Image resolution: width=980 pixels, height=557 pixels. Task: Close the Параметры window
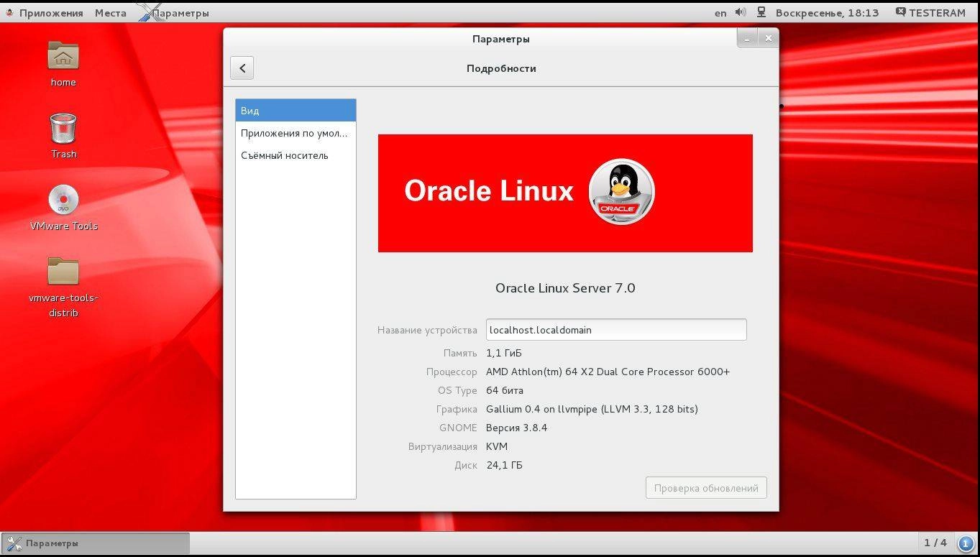pyautogui.click(x=768, y=39)
